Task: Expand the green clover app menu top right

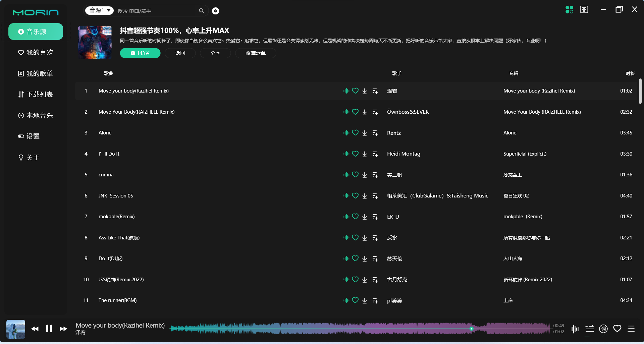Action: pos(569,10)
